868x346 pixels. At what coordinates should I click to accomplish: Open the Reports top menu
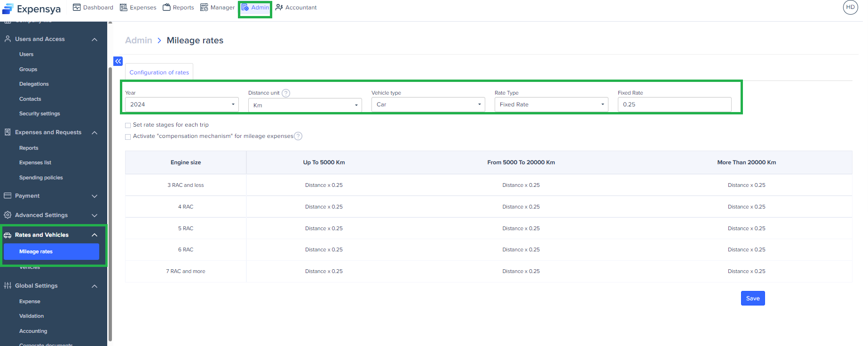(x=178, y=8)
